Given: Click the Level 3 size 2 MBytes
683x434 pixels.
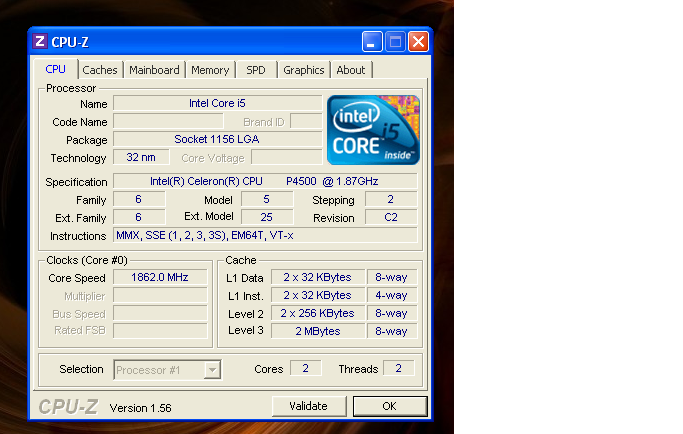Looking at the screenshot, I should point(318,331).
